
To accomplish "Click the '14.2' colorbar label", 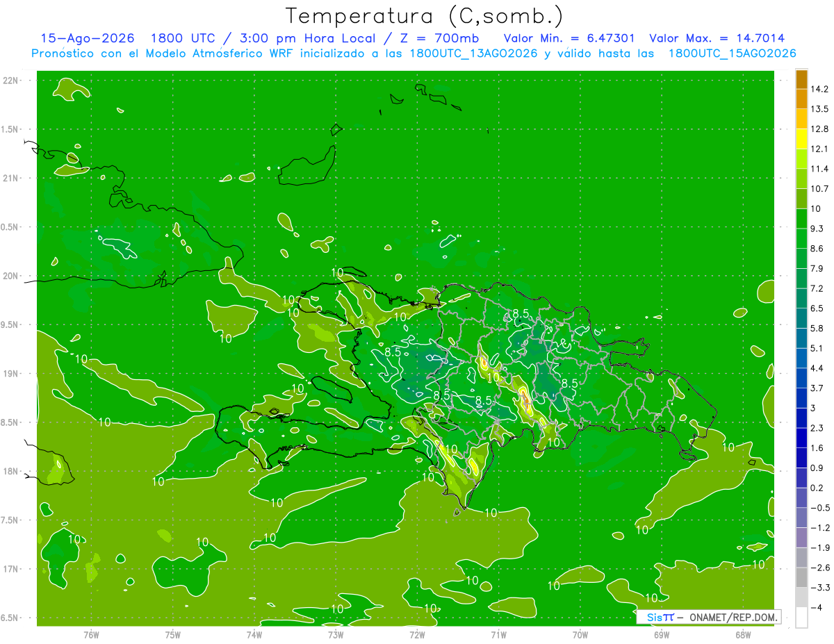I will click(x=819, y=89).
